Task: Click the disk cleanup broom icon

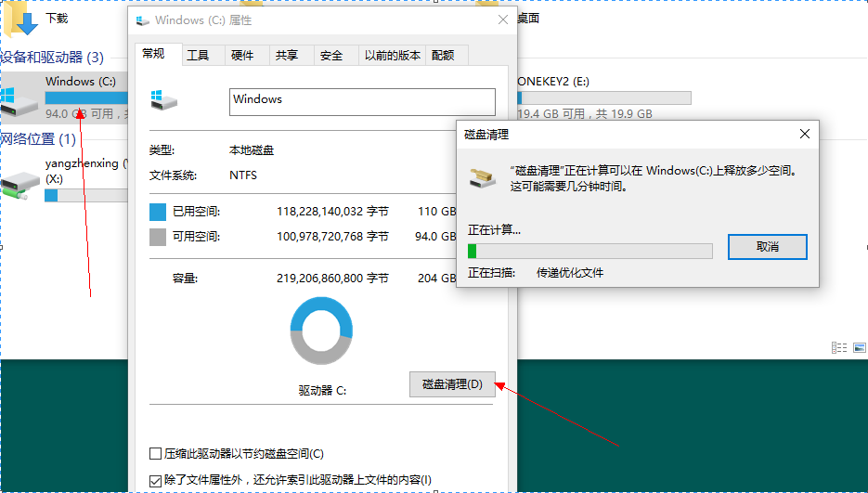Action: coord(483,177)
